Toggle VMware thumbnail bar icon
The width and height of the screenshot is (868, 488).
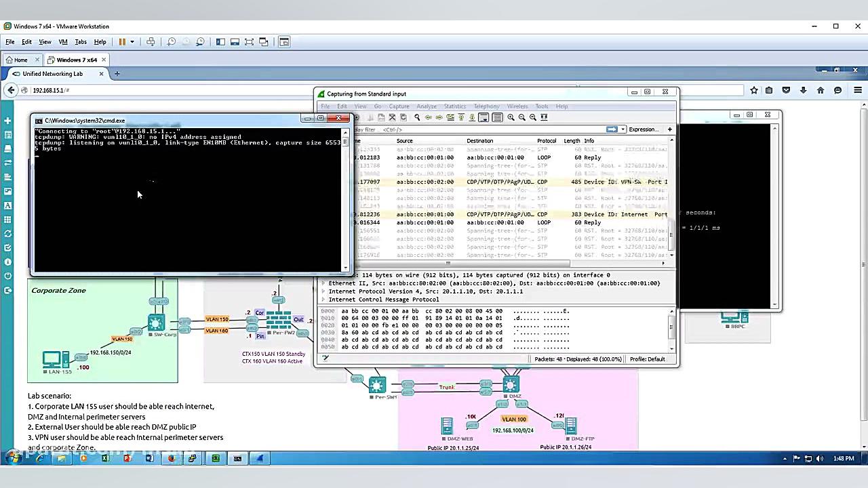tap(235, 42)
